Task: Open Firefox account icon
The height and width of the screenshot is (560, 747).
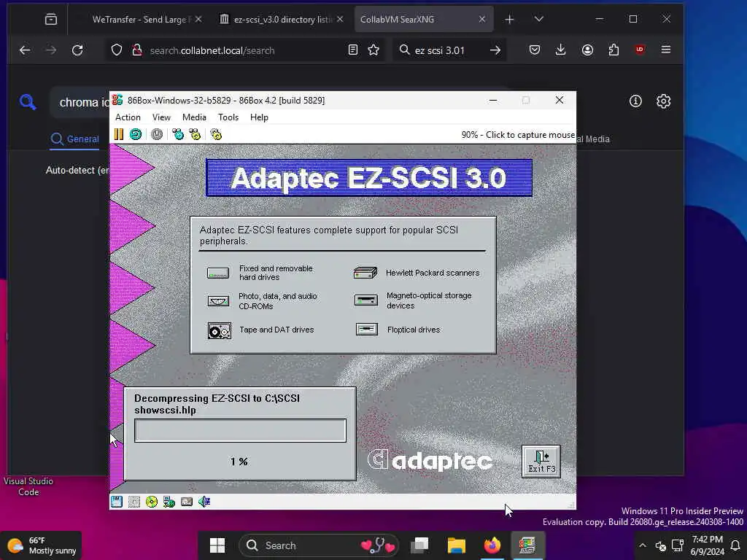Action: (587, 50)
